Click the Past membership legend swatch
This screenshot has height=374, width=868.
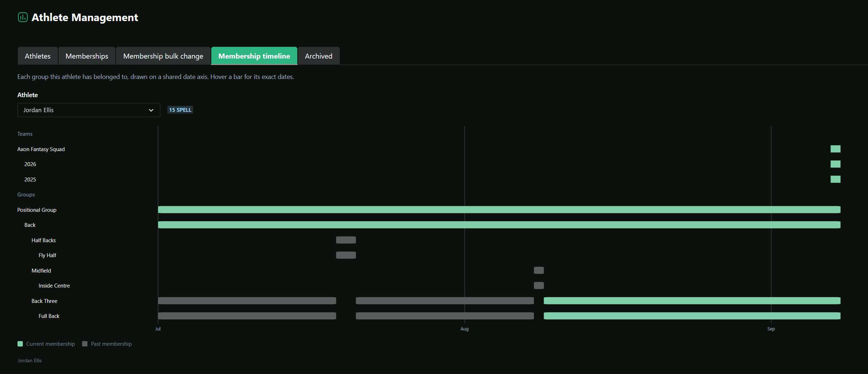tap(85, 344)
